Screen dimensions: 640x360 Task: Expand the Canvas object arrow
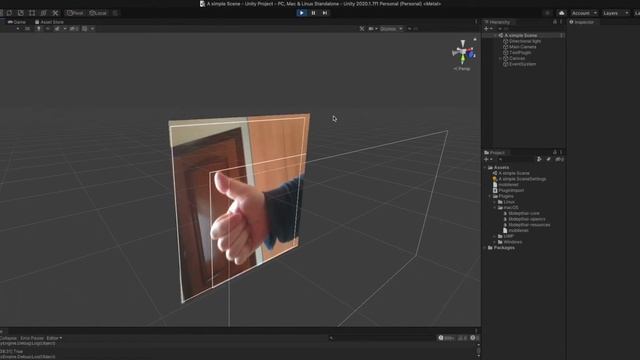point(500,58)
